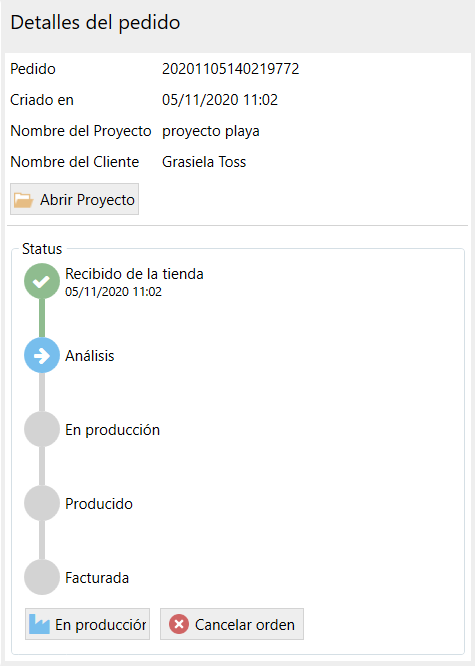Click the gray En producción status circle
The height and width of the screenshot is (667, 475).
[x=42, y=429]
